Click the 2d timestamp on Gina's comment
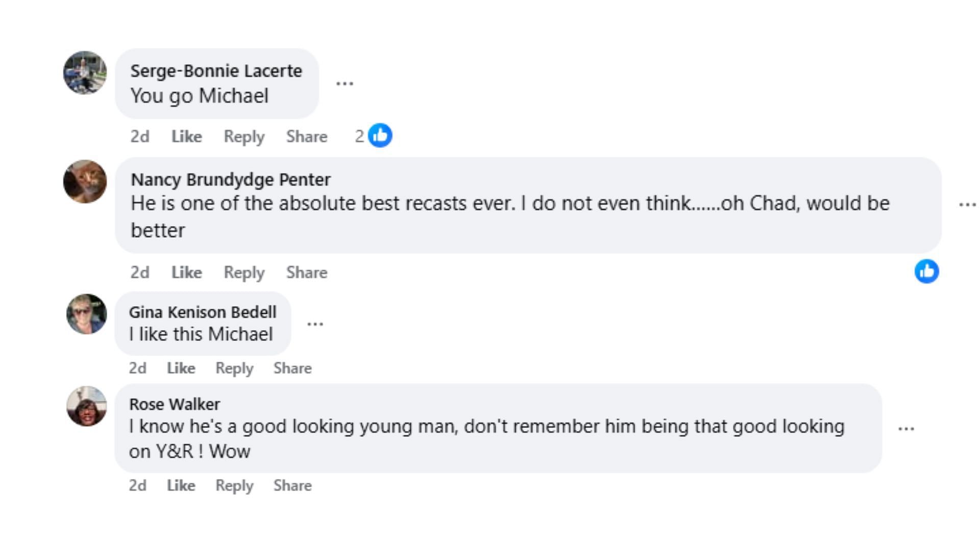 [x=137, y=368]
